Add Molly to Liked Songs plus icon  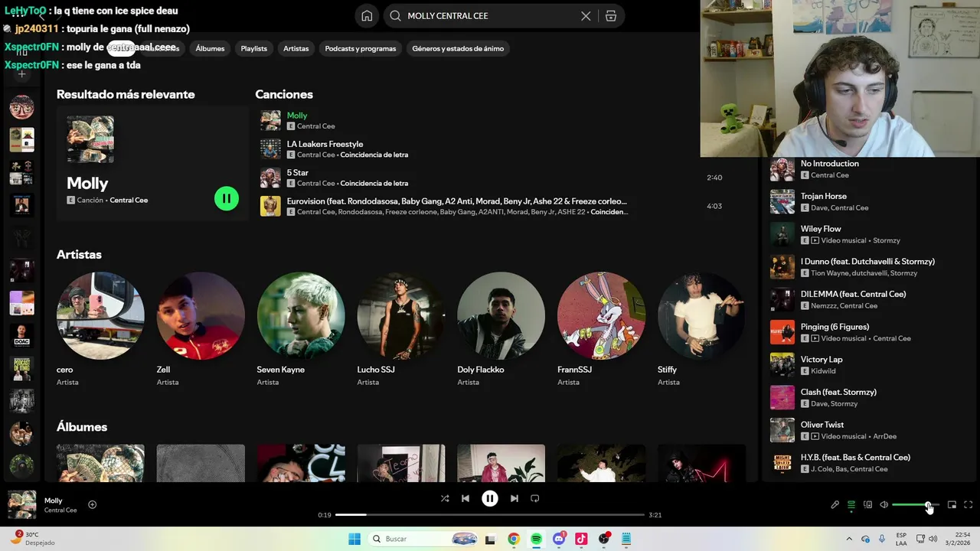[x=92, y=504]
